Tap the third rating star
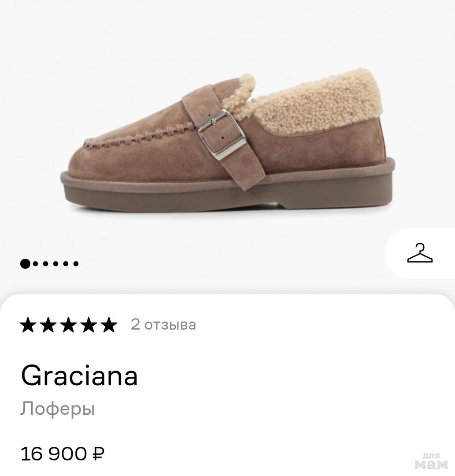455x476 pixels. click(x=69, y=325)
